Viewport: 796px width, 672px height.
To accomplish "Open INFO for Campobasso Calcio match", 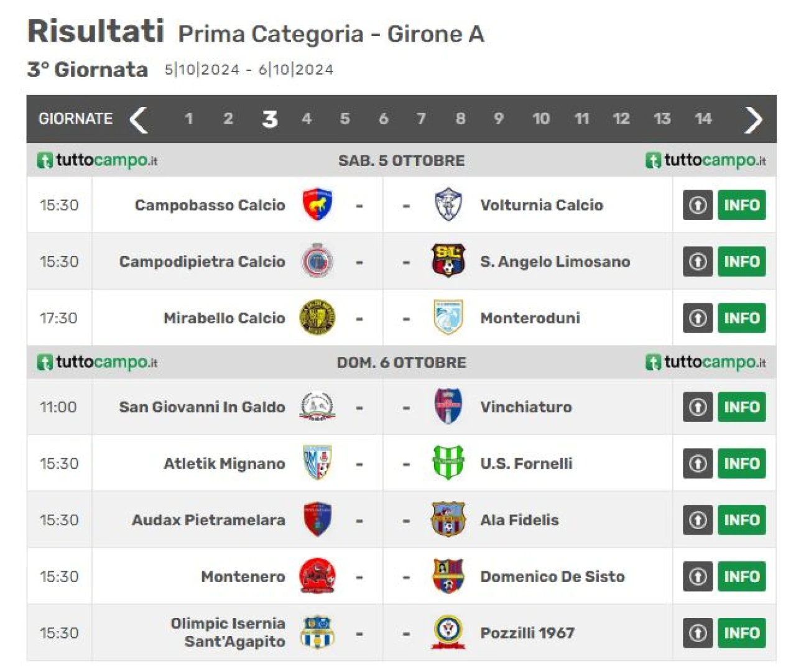I will [741, 205].
